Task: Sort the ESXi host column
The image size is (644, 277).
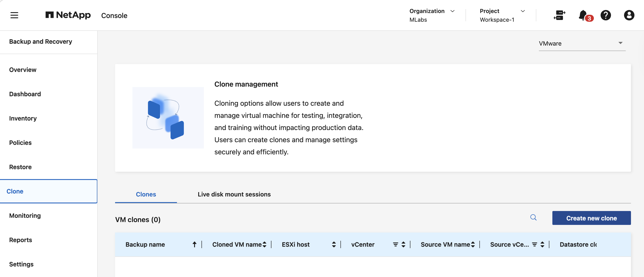Action: coord(334,244)
